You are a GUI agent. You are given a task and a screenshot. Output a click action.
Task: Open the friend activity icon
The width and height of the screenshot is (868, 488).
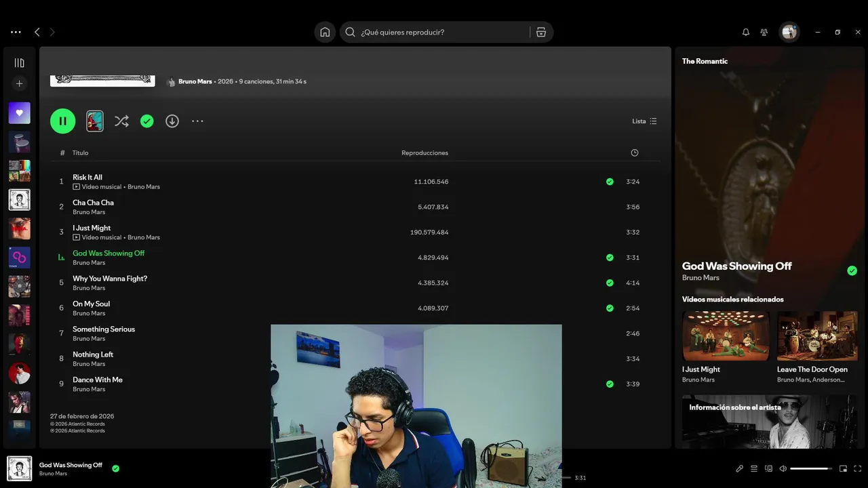(764, 32)
